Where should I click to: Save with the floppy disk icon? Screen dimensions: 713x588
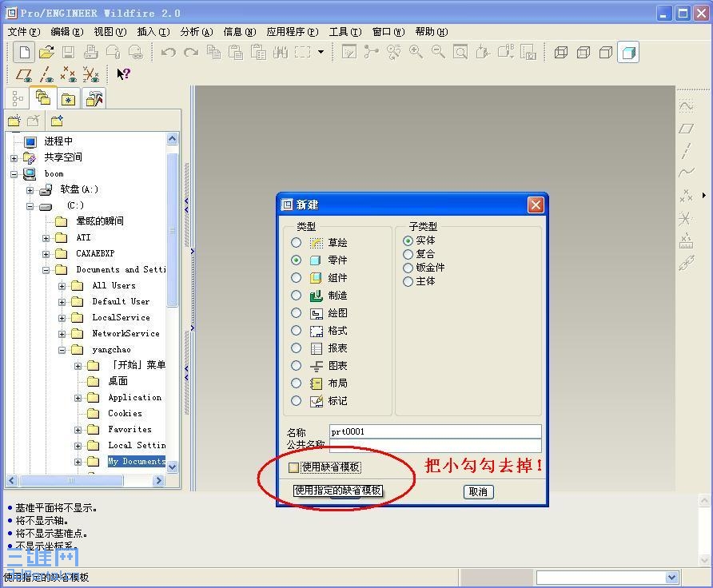(69, 52)
